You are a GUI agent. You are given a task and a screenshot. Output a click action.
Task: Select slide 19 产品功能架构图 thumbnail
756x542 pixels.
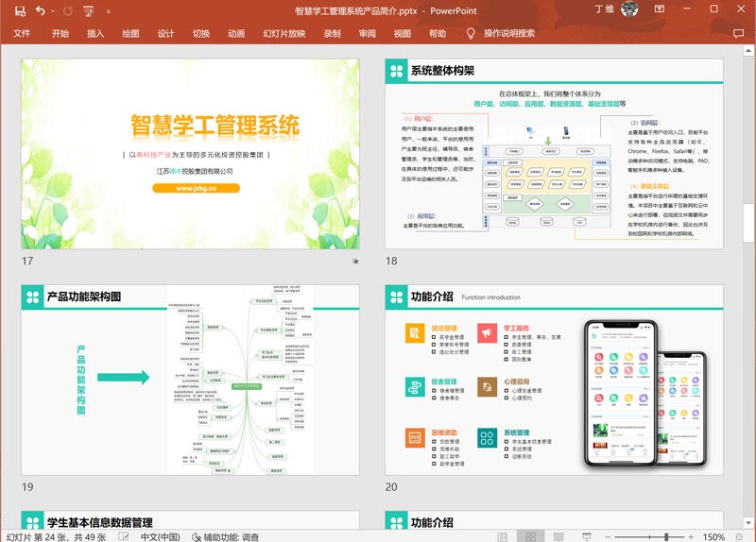[x=191, y=380]
